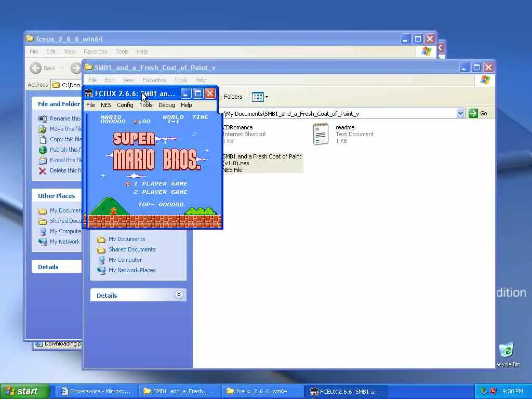
Task: Click Move this file in fceux window
Action: click(65, 129)
